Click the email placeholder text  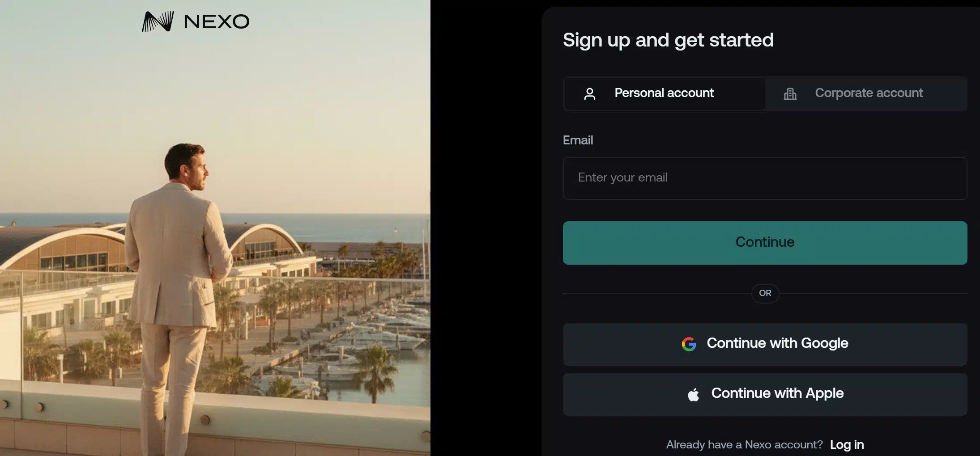(622, 177)
